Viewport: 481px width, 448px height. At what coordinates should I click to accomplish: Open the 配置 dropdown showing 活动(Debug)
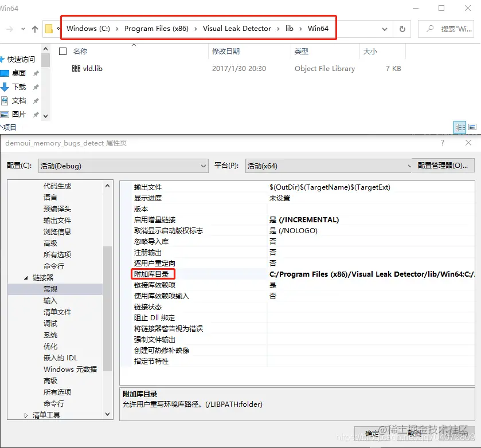tap(123, 166)
